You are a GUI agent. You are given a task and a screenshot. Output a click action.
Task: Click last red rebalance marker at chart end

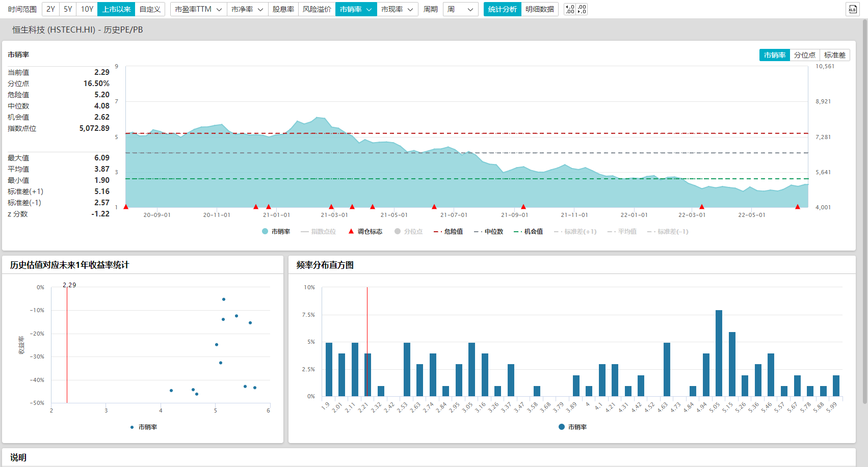798,207
